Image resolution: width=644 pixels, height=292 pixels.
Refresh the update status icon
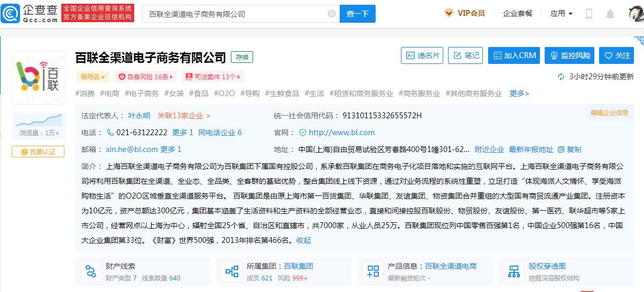pos(561,77)
